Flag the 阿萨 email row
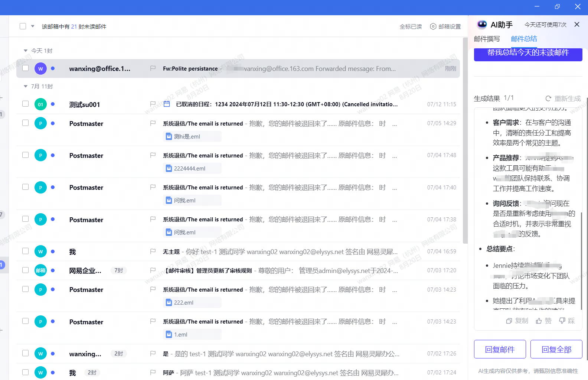The image size is (588, 380). (x=153, y=372)
